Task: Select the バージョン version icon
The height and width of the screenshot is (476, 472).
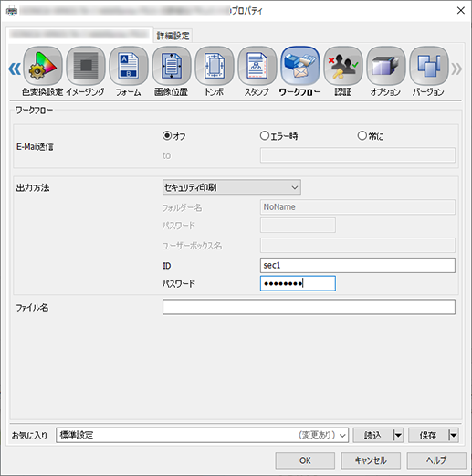Action: point(429,66)
